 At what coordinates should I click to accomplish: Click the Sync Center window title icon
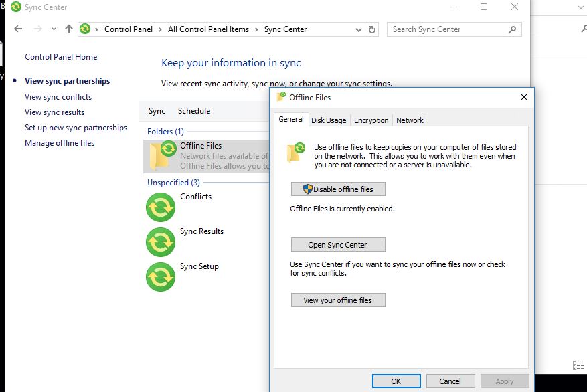16,7
